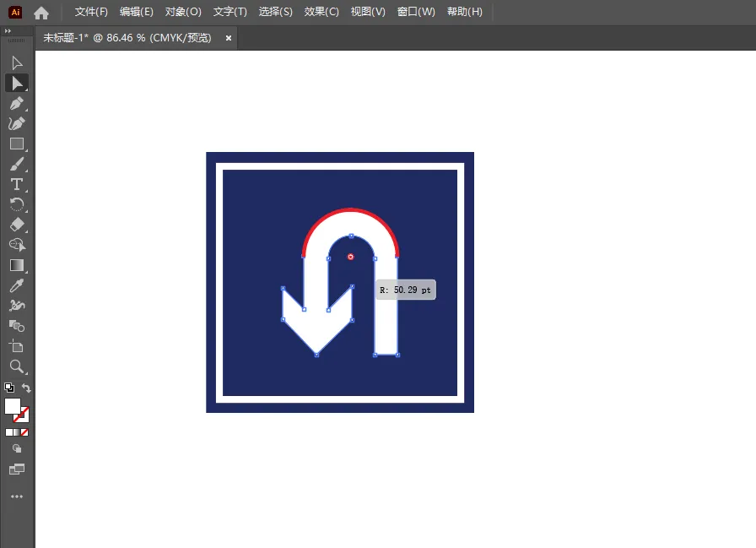Select the anchor at the arrow tip bottom
The image size is (756, 548).
pos(316,355)
